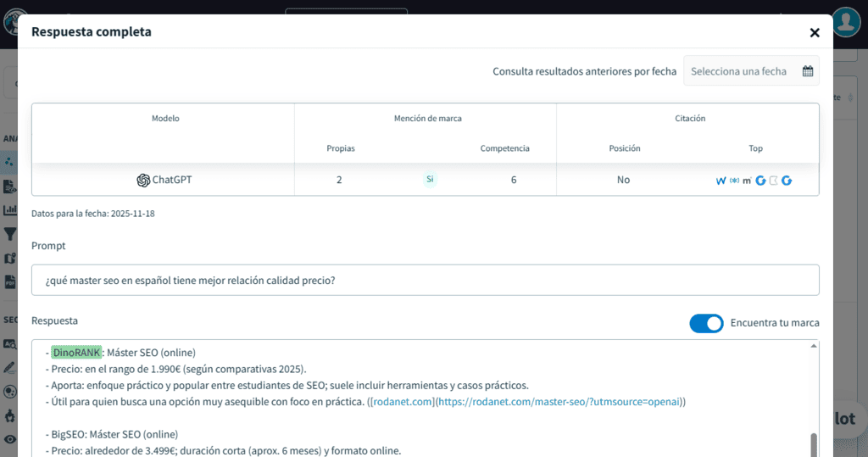Click the Selecciona una fecha field
Viewport: 868px width, 457px height.
tap(751, 71)
